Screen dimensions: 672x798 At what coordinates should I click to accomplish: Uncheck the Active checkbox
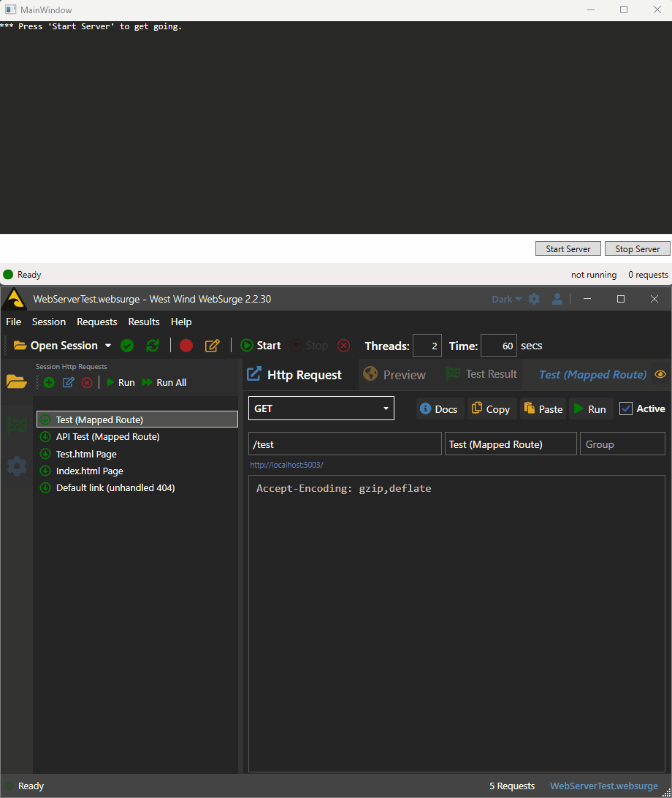tap(626, 408)
